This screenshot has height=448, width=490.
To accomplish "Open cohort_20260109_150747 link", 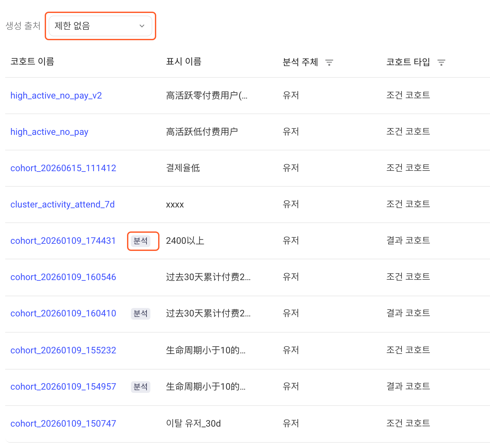I will point(63,424).
